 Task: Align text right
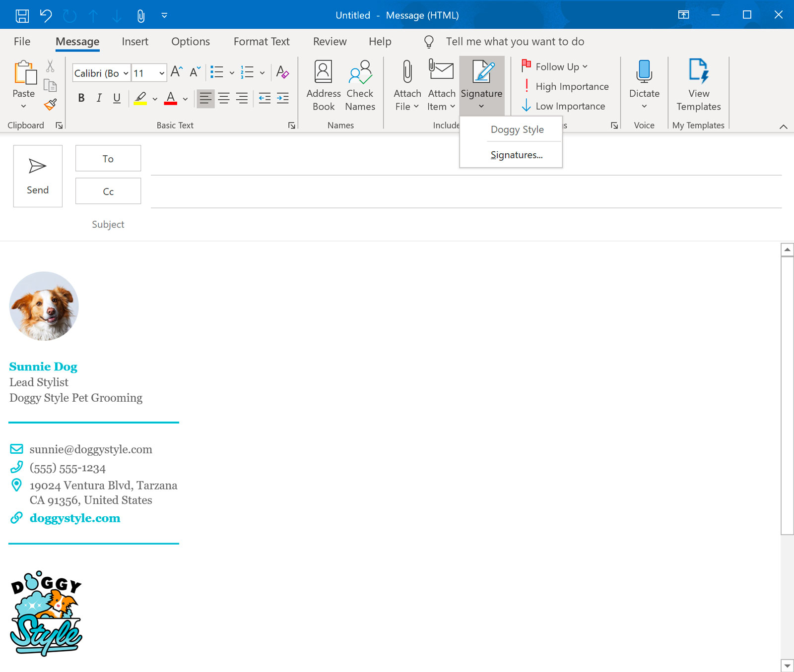(242, 98)
